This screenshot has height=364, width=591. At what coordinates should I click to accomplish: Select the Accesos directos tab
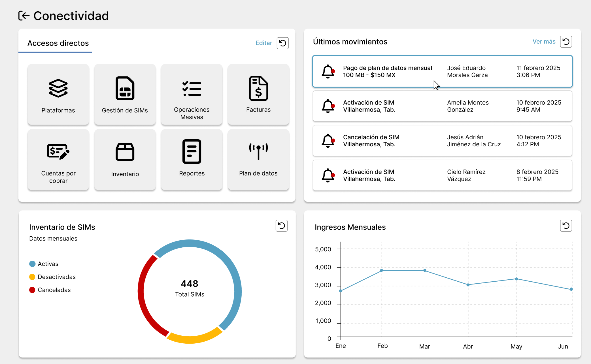point(58,43)
